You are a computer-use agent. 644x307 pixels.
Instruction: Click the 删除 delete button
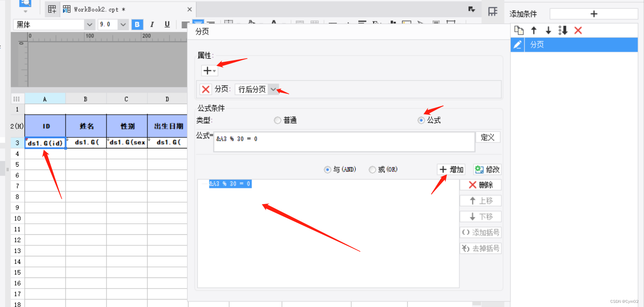(480, 185)
